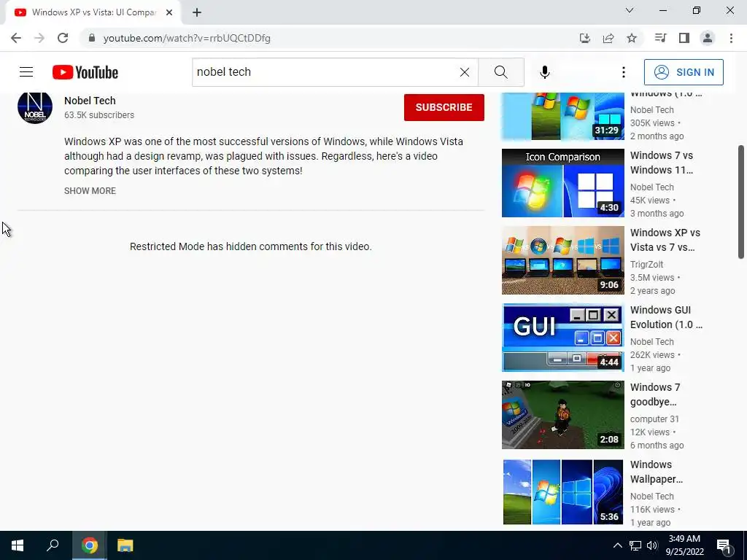
Task: Open Chrome profile avatar icon
Action: [708, 38]
